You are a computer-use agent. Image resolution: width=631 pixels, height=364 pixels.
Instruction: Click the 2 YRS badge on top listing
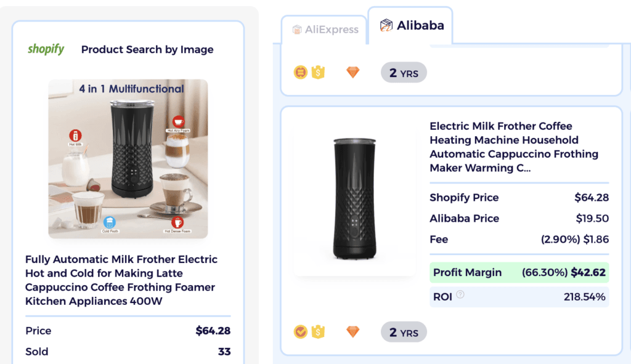[x=404, y=72]
